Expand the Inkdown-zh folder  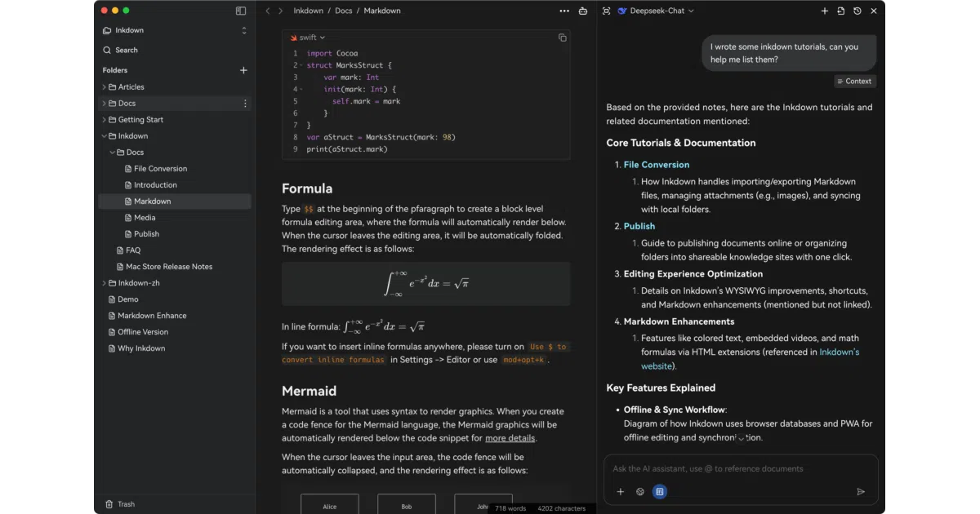[x=104, y=283]
